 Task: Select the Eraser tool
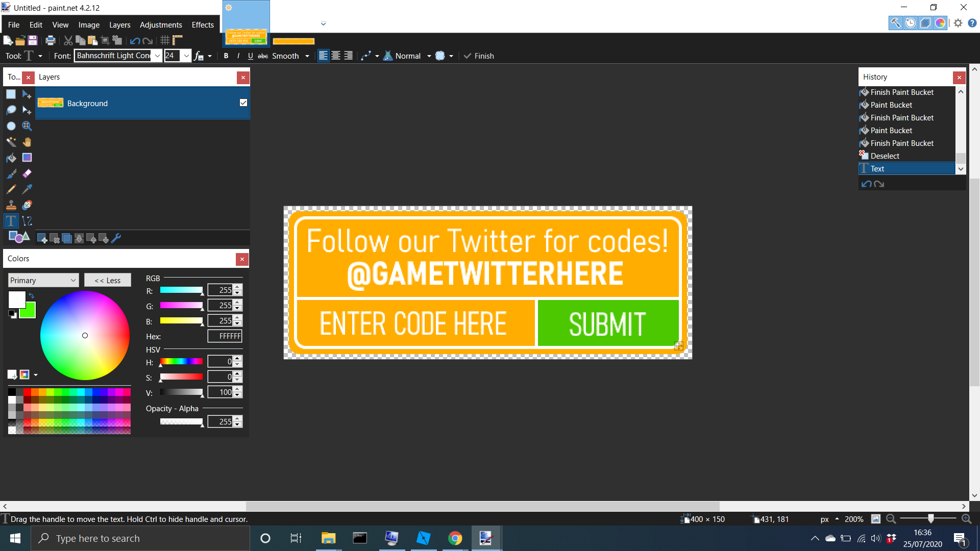[27, 173]
